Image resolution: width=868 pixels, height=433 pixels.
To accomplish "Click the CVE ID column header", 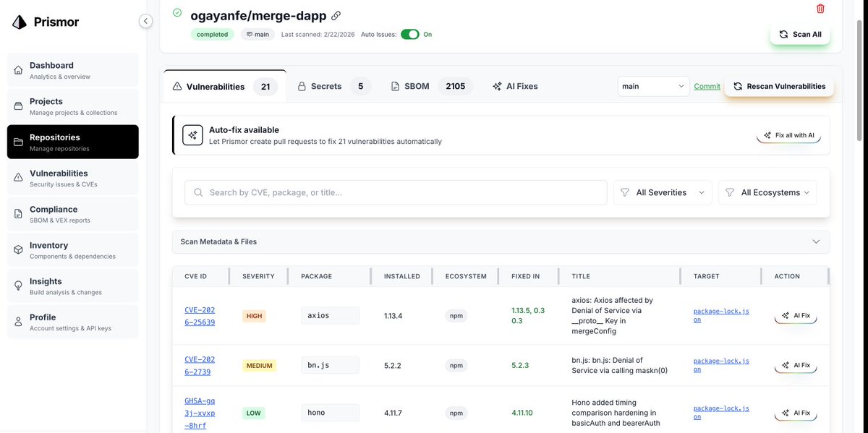I will tap(195, 276).
